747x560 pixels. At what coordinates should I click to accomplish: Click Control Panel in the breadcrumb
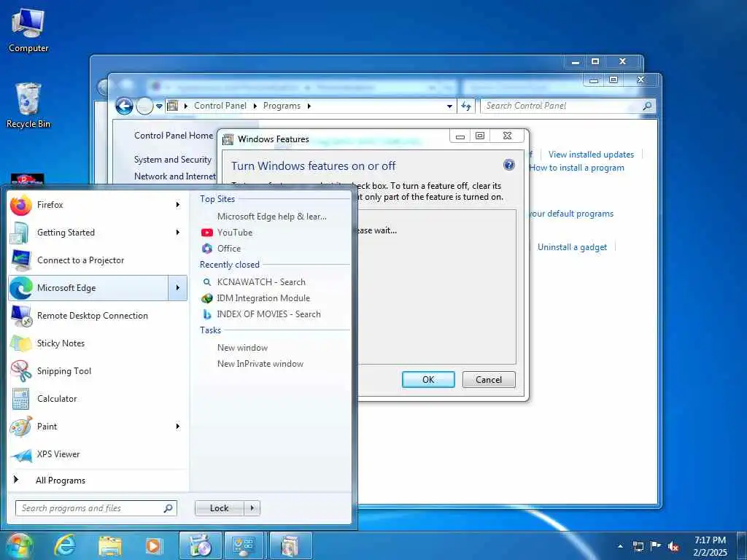220,106
